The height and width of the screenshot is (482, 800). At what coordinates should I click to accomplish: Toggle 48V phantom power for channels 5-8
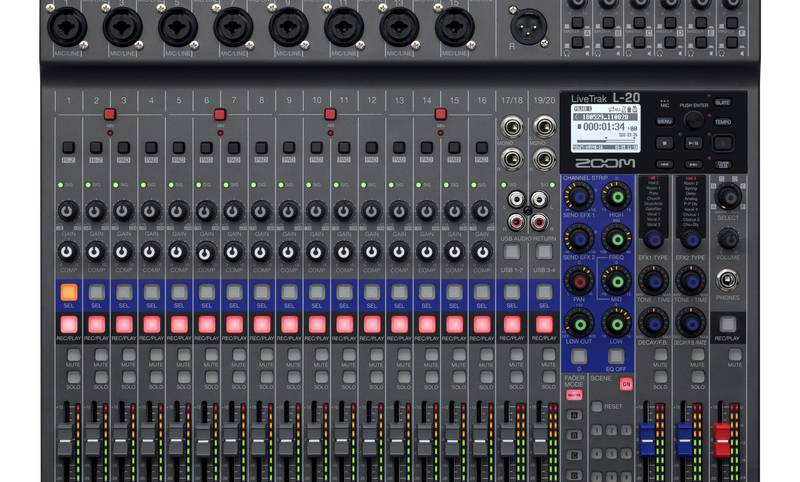click(220, 114)
